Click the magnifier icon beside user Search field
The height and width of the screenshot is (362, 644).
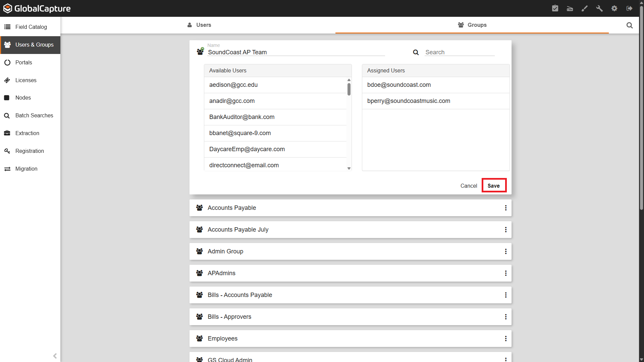(x=416, y=52)
